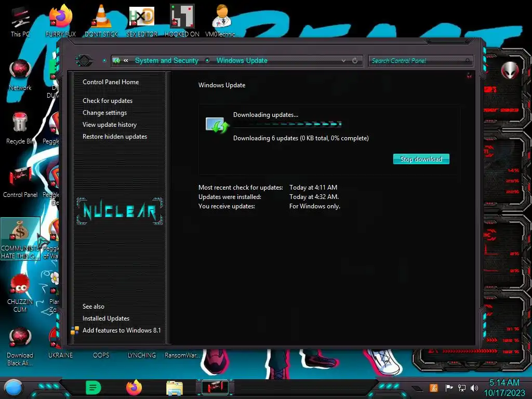
Task: Open the CHUZZIN CUM desktop icon
Action: [20, 293]
